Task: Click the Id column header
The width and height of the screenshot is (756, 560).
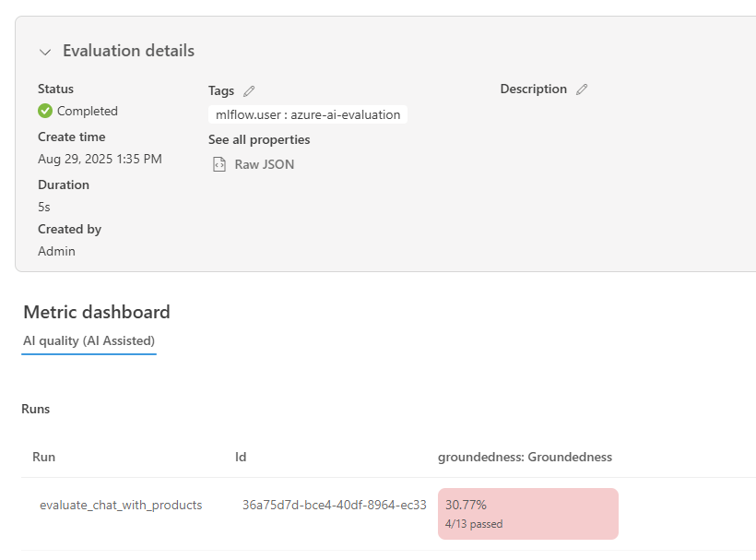Action: (x=241, y=457)
